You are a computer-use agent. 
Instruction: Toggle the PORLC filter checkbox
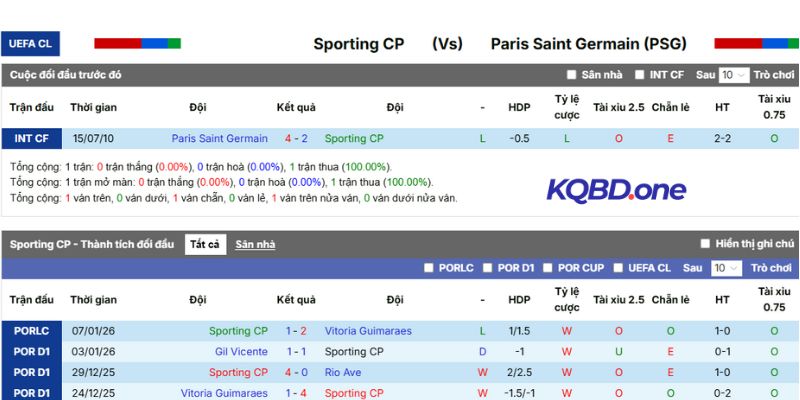coord(429,268)
